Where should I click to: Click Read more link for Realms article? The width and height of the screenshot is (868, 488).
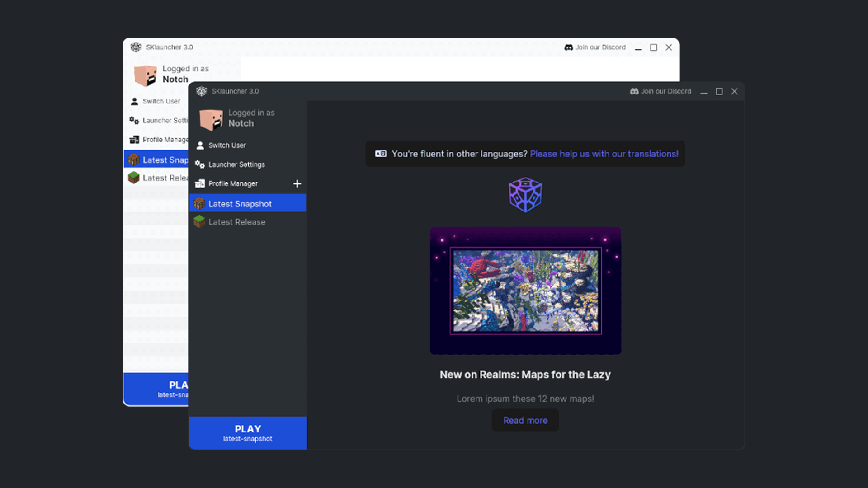point(525,420)
